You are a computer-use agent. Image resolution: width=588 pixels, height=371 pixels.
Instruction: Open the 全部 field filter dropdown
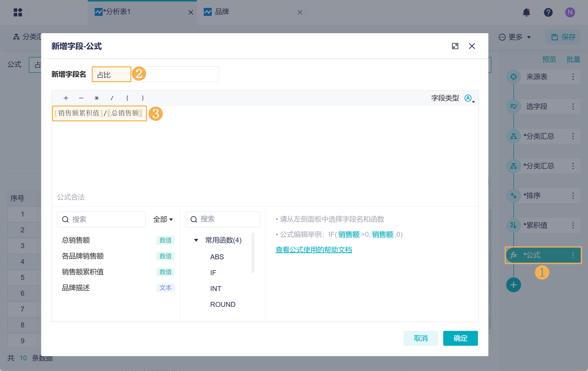[x=163, y=219]
